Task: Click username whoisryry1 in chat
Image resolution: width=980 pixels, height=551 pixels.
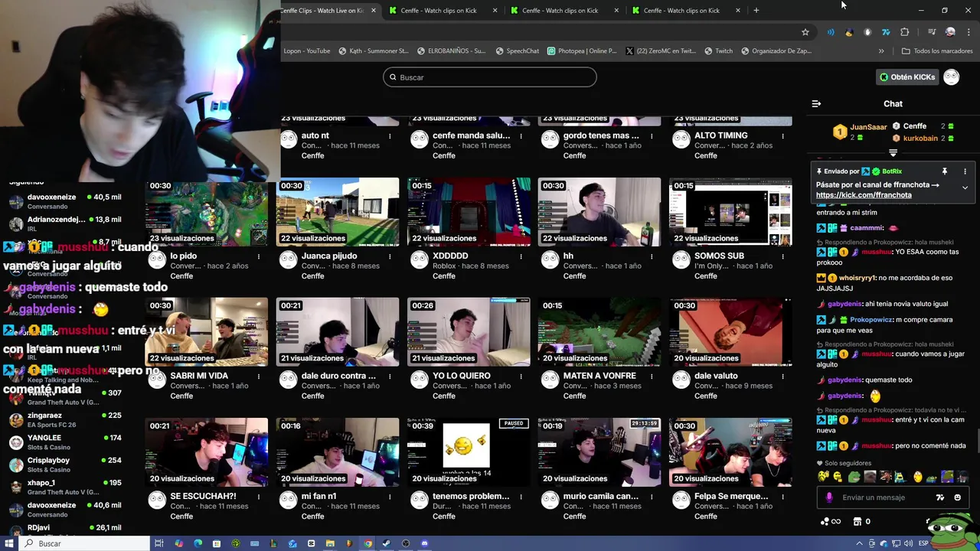Action: coord(857,278)
